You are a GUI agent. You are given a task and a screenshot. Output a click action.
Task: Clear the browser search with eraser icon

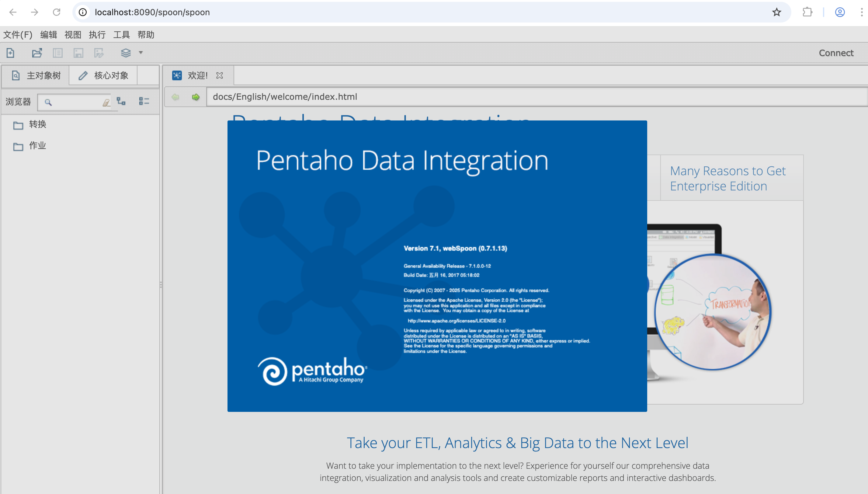[106, 102]
